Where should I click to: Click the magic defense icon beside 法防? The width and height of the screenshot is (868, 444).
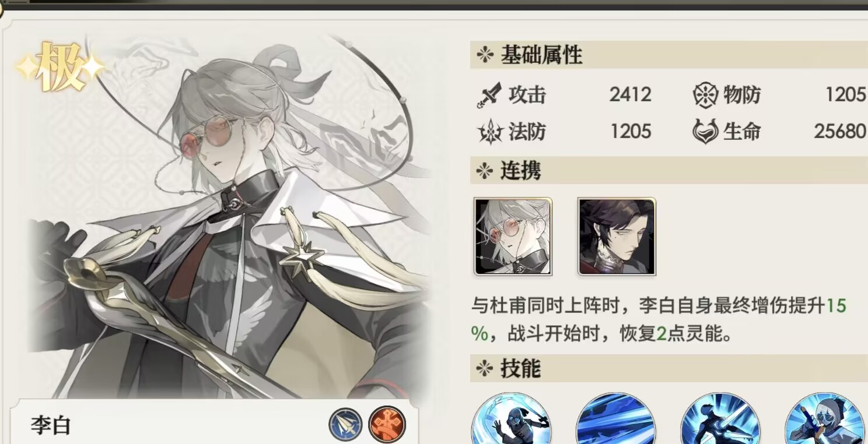(490, 132)
